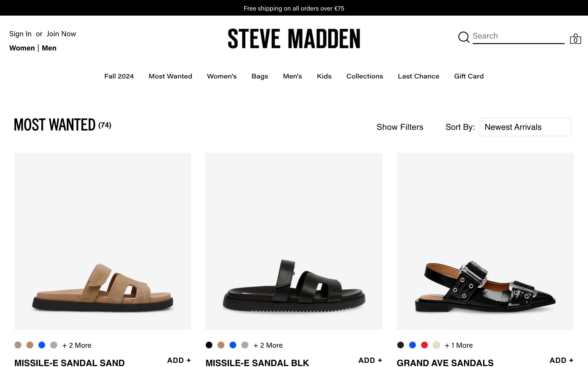Viewport: 588px width, 367px height.
Task: Select the red swatch for Grand Ave Sandals
Action: (x=424, y=345)
